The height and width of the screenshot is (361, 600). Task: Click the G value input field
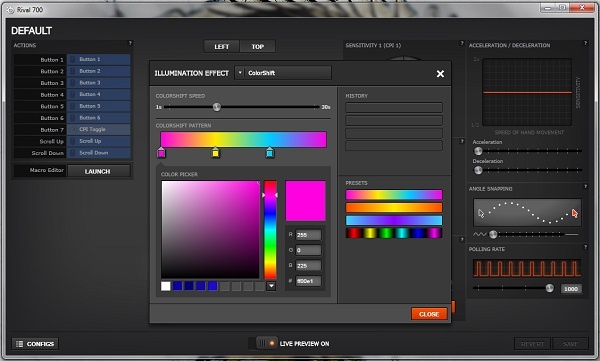(x=308, y=250)
